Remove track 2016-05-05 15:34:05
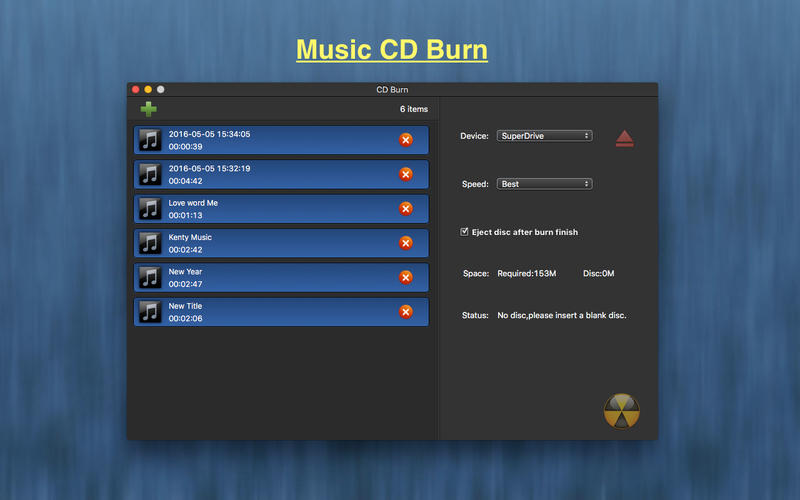The height and width of the screenshot is (500, 800). click(x=406, y=140)
